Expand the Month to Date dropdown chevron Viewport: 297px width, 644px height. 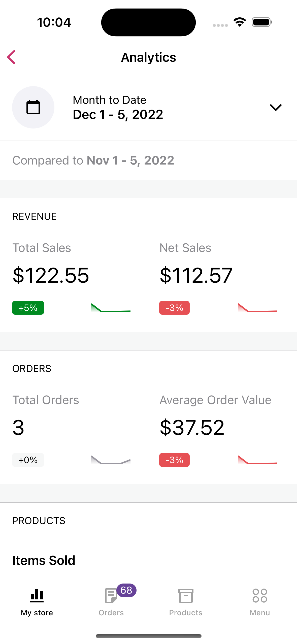tap(276, 107)
